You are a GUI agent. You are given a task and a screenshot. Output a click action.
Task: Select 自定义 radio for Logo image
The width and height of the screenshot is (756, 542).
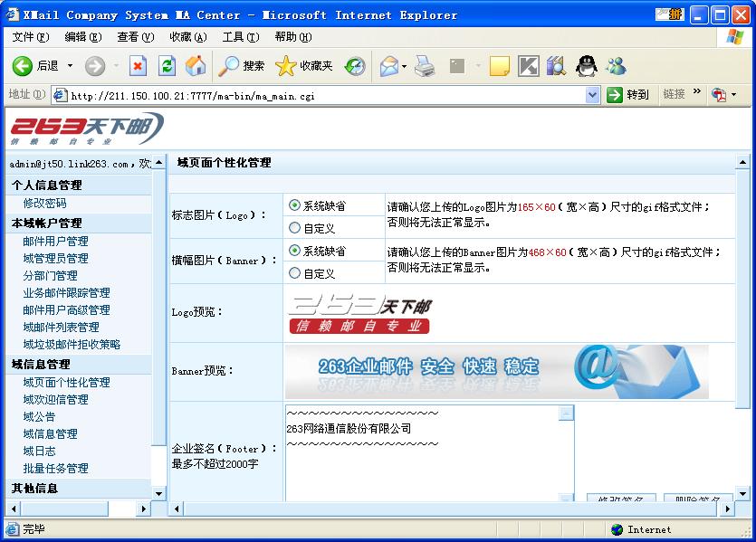coord(294,229)
